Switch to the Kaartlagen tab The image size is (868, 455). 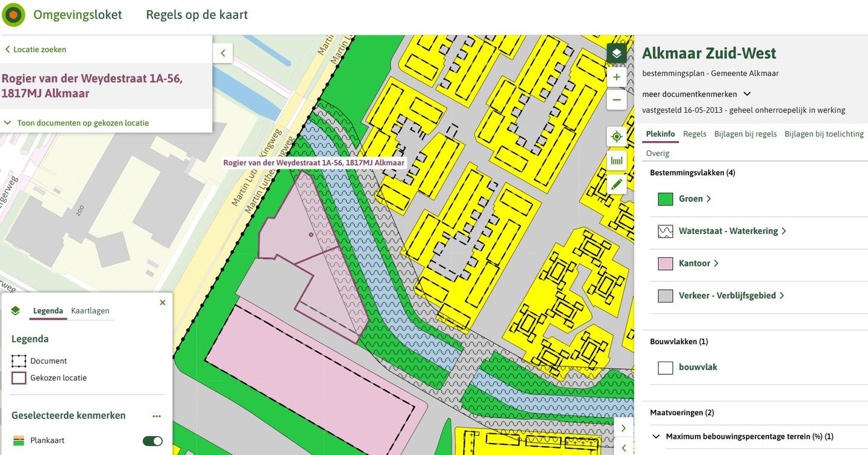(x=90, y=311)
